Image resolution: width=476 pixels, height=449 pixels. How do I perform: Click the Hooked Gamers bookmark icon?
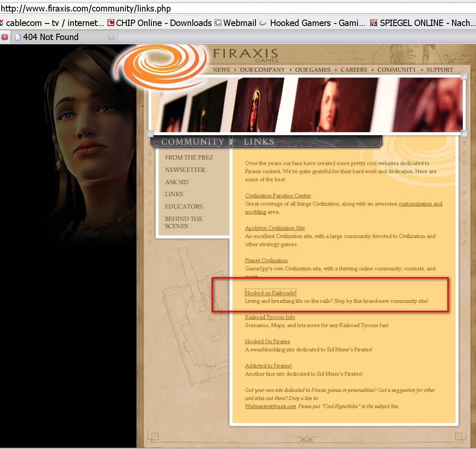(263, 23)
